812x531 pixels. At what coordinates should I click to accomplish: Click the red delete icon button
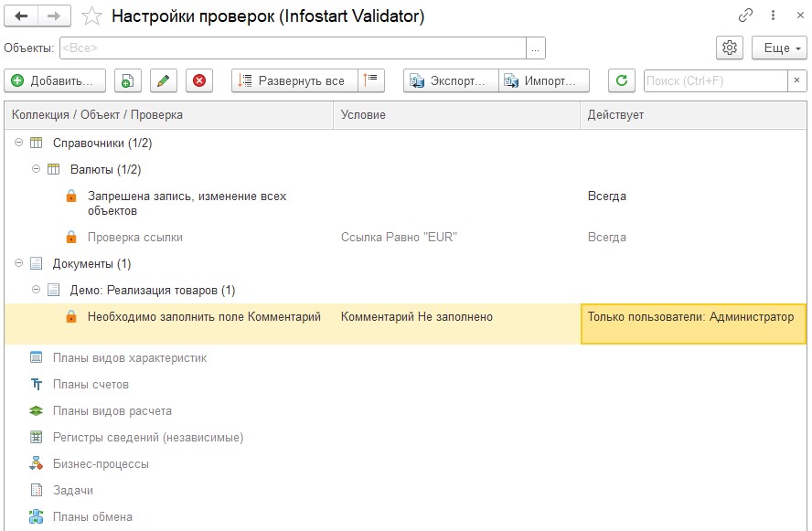pos(198,81)
